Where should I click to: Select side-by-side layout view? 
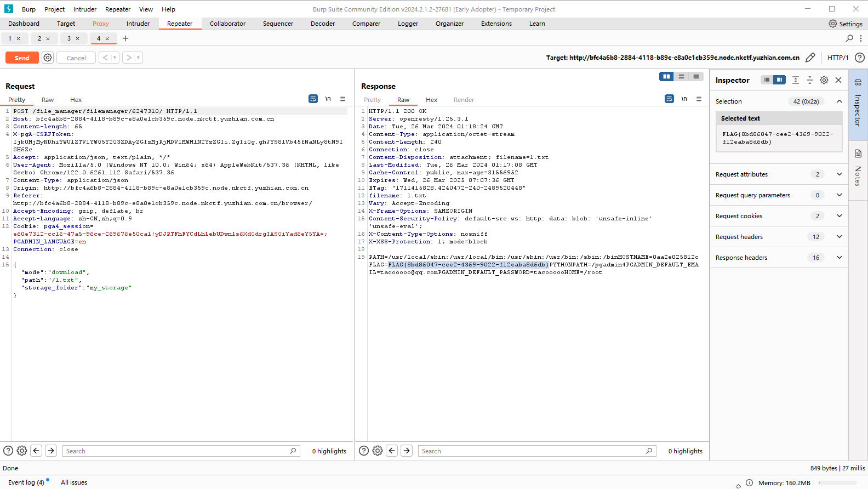(666, 77)
